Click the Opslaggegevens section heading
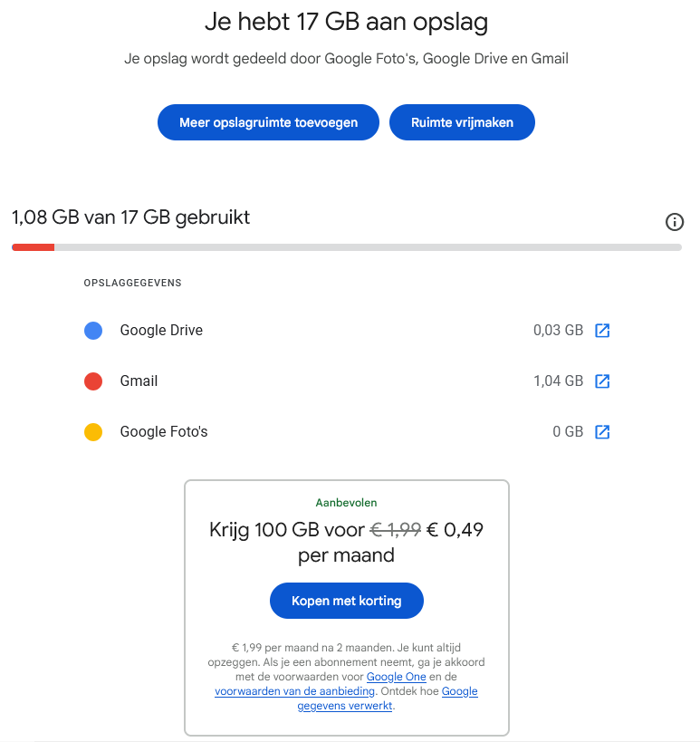The image size is (700, 742). click(132, 282)
